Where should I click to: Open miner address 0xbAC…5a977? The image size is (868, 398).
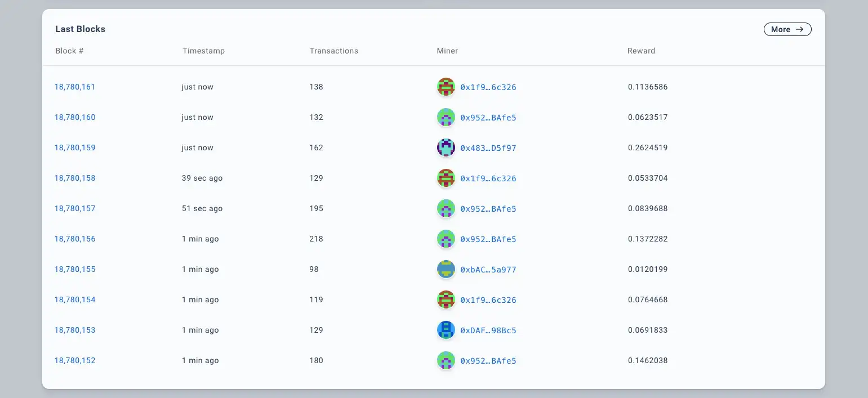coord(488,270)
